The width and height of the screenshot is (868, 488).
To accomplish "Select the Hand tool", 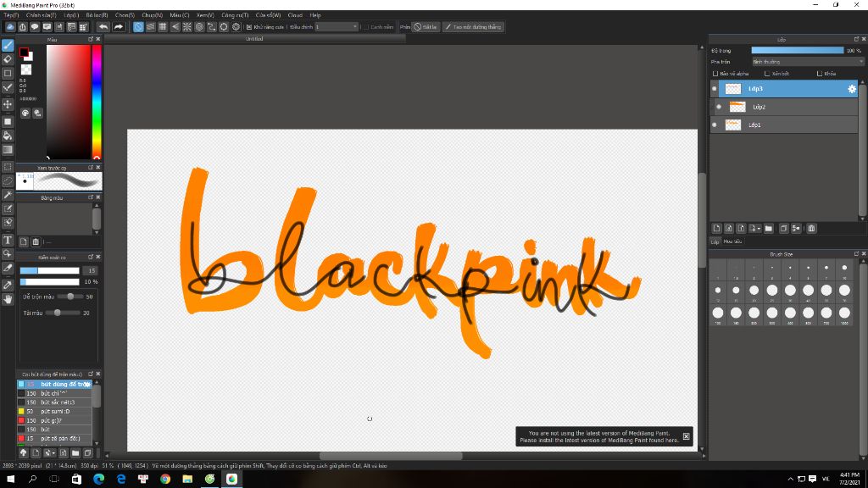I will (x=8, y=299).
